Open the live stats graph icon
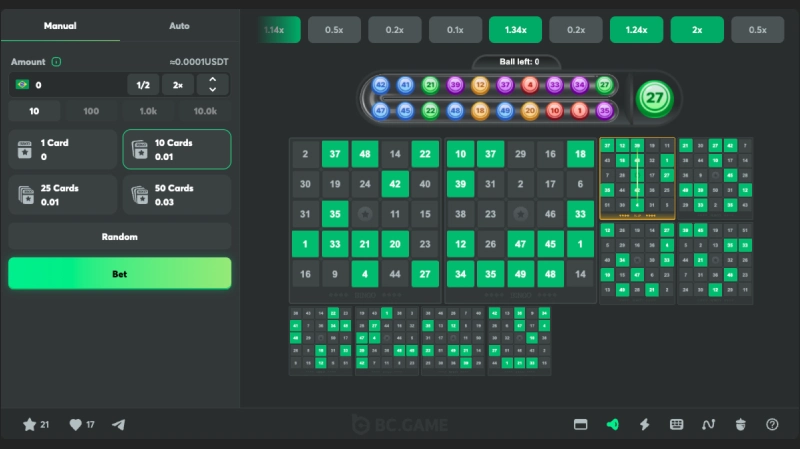The image size is (800, 449). (x=708, y=425)
